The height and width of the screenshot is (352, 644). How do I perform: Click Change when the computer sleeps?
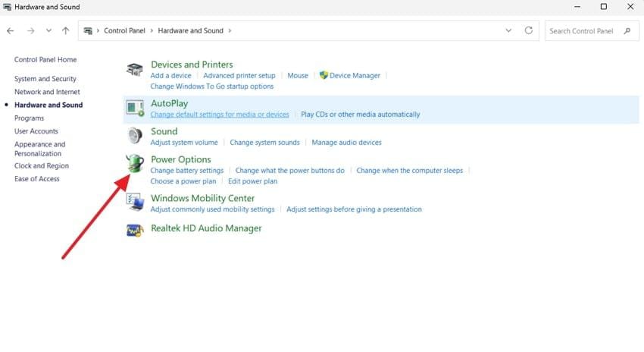click(x=409, y=170)
